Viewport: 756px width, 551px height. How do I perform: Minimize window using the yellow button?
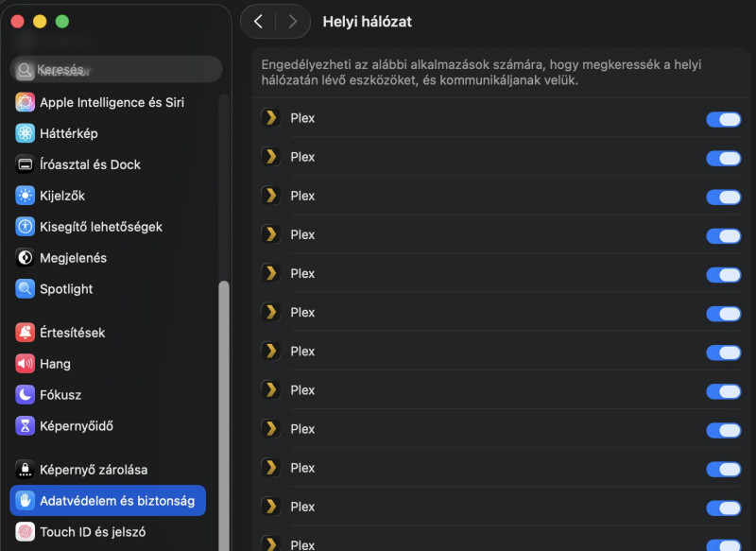tap(40, 21)
